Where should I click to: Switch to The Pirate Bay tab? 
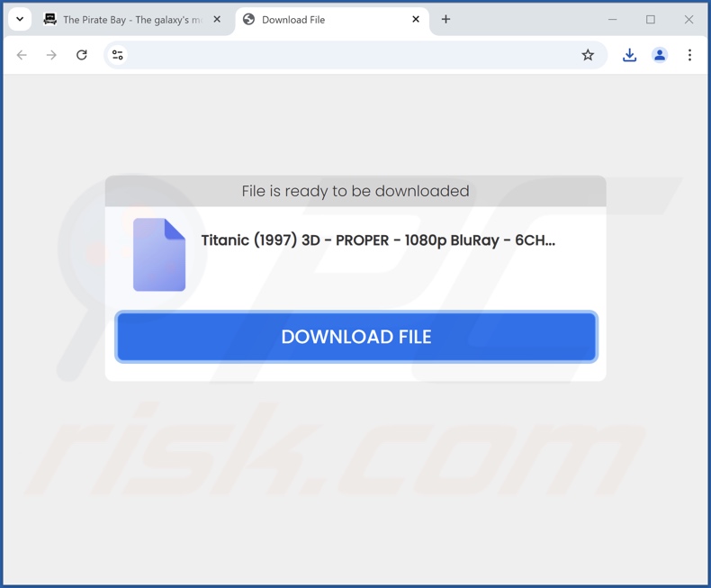click(x=132, y=20)
